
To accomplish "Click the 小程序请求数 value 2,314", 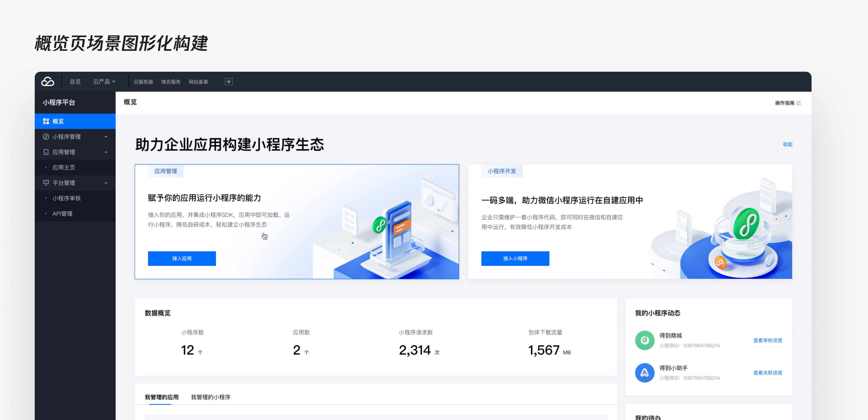I will pos(414,350).
